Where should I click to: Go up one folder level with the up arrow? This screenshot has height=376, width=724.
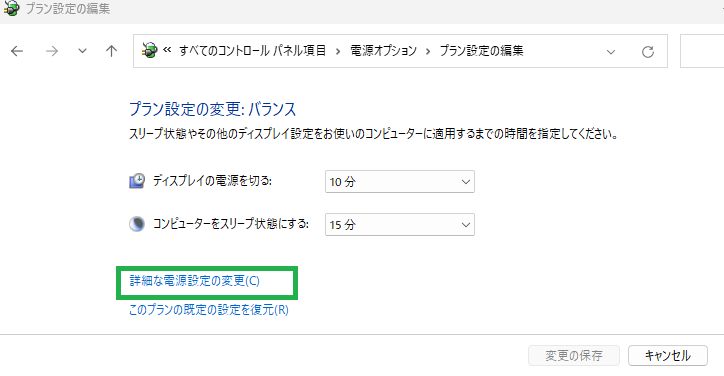click(111, 51)
